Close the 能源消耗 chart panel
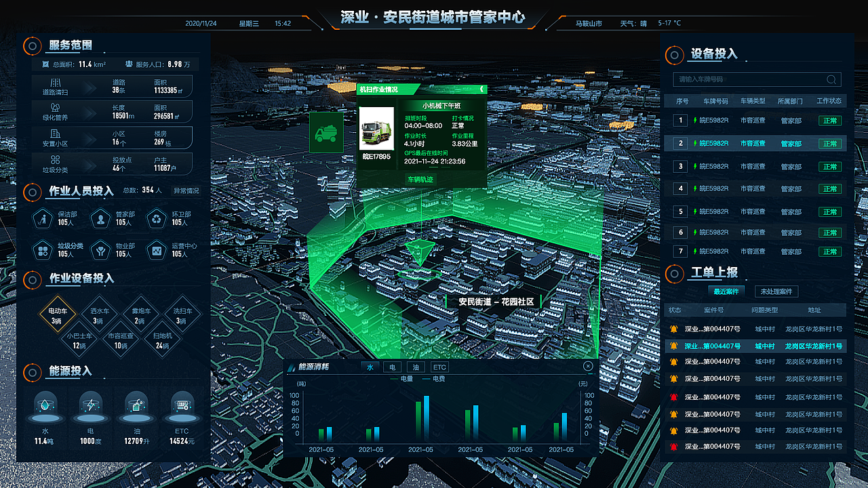This screenshot has height=488, width=868. tap(588, 366)
